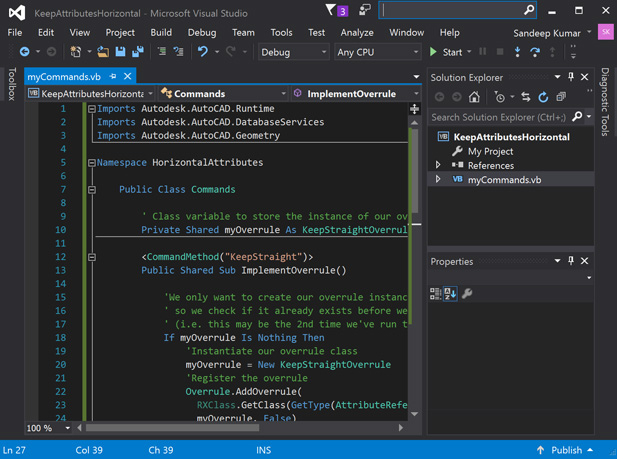Viewport: 617px width, 459px height.
Task: Click Sync with Active Document icon
Action: tap(526, 96)
